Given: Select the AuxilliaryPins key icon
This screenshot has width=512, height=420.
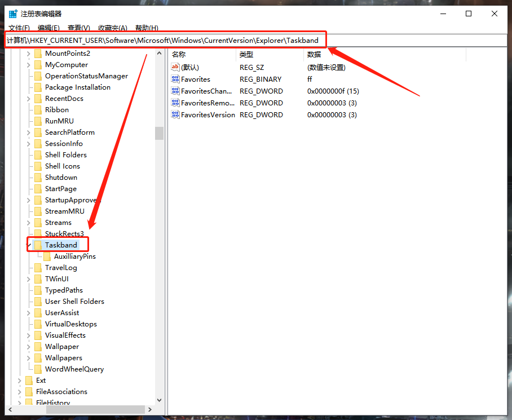Looking at the screenshot, I should pos(47,256).
